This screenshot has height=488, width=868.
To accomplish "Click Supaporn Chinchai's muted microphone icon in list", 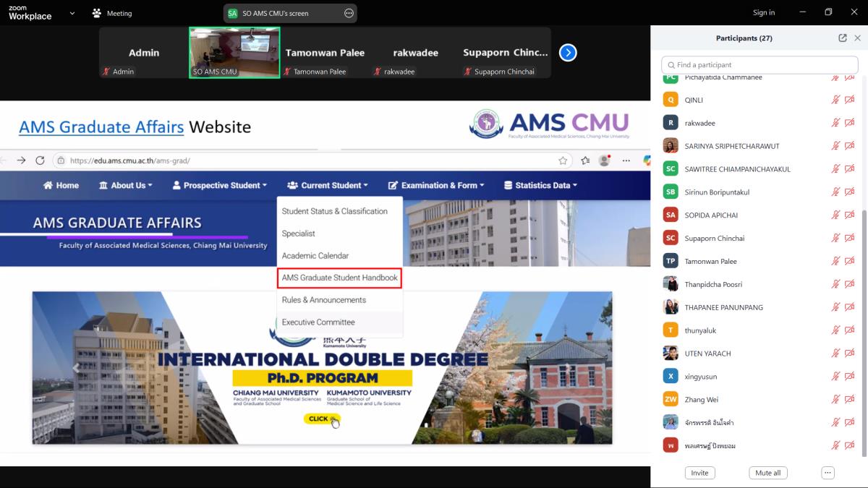I will click(x=835, y=238).
